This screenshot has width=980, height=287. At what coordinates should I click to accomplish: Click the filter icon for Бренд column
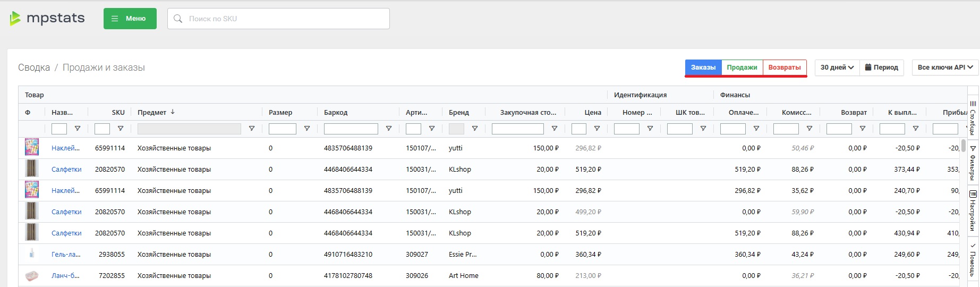tap(475, 129)
